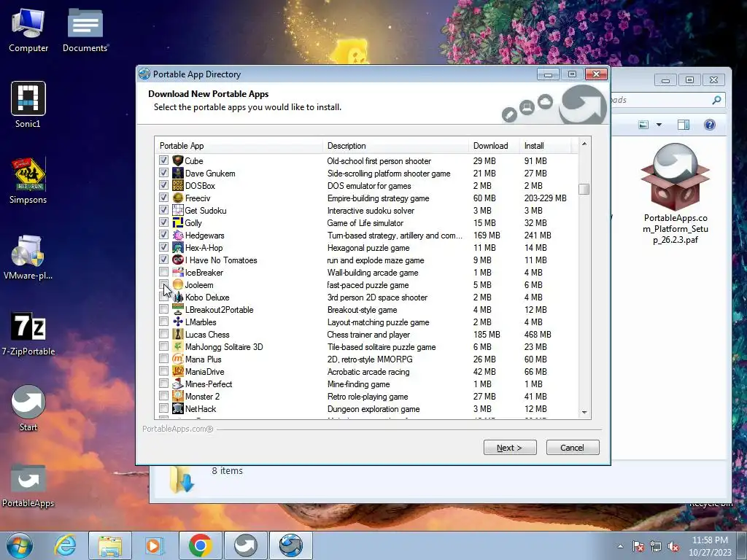Click the Golly app icon
The width and height of the screenshot is (747, 560).
178,223
